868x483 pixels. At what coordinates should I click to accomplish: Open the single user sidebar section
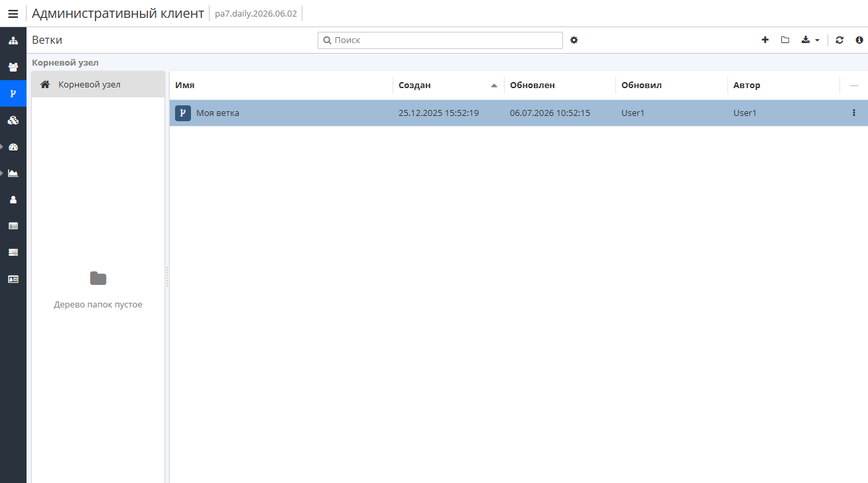(13, 199)
